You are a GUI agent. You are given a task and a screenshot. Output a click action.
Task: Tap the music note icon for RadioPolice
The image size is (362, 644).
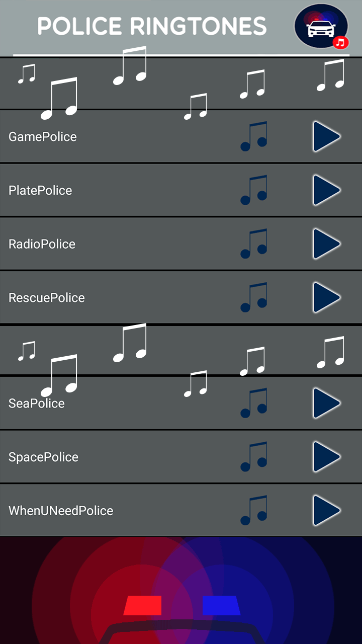pyautogui.click(x=254, y=244)
